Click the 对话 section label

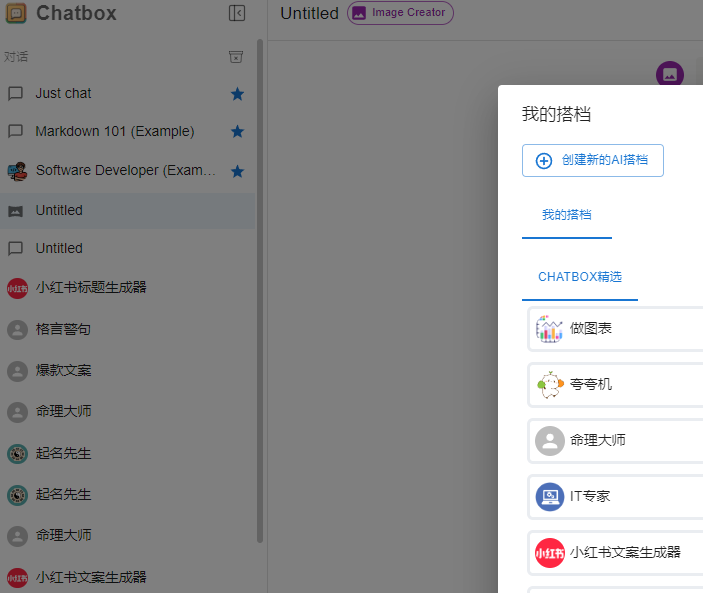click(16, 57)
